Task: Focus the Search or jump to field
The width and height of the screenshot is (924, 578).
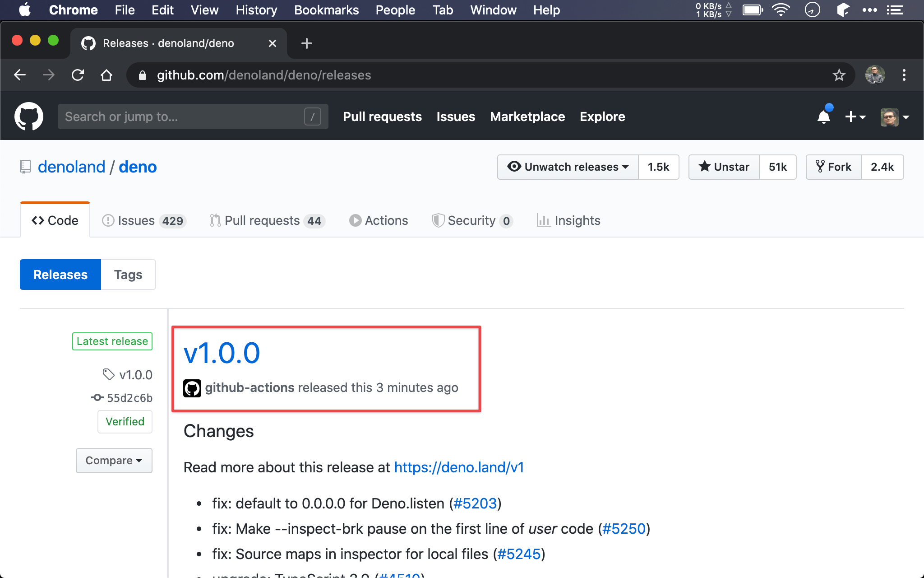Action: coord(193,117)
